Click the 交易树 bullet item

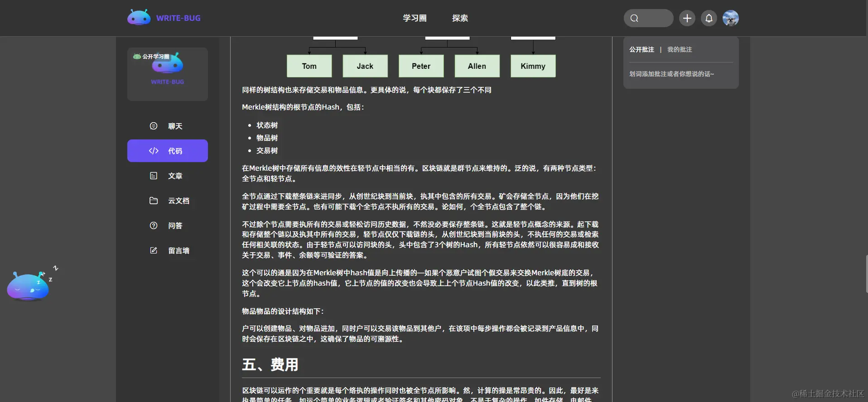point(267,151)
